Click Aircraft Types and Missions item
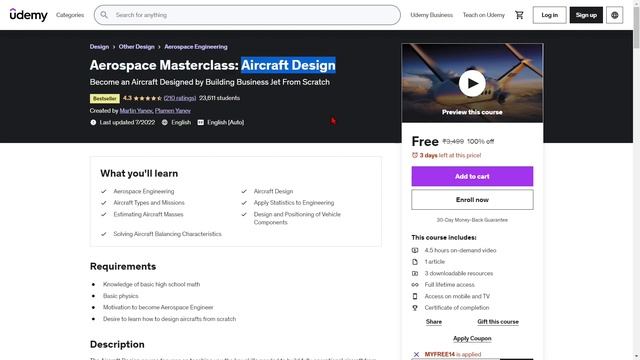The image size is (640, 360). [149, 202]
